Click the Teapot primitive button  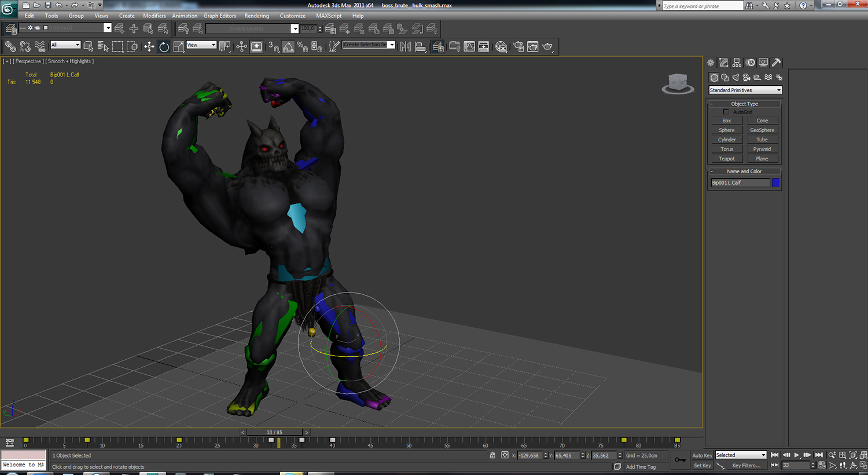point(727,159)
